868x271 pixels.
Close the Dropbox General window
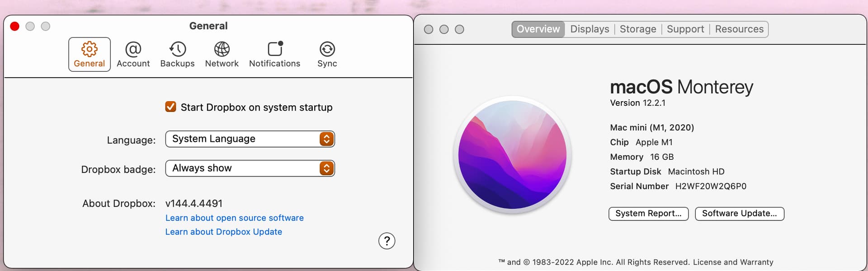[x=15, y=27]
